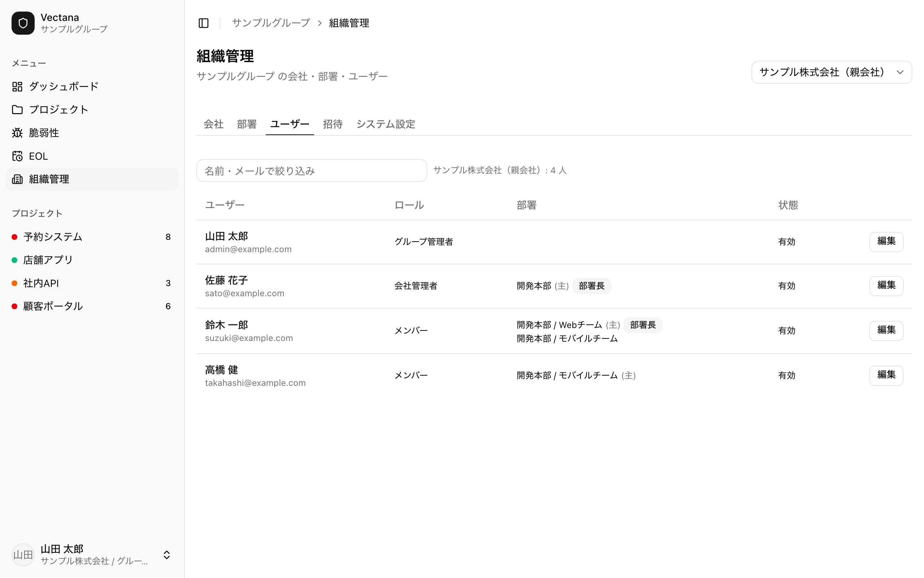924x578 pixels.
Task: Switch to the 招待 tab
Action: coord(332,124)
